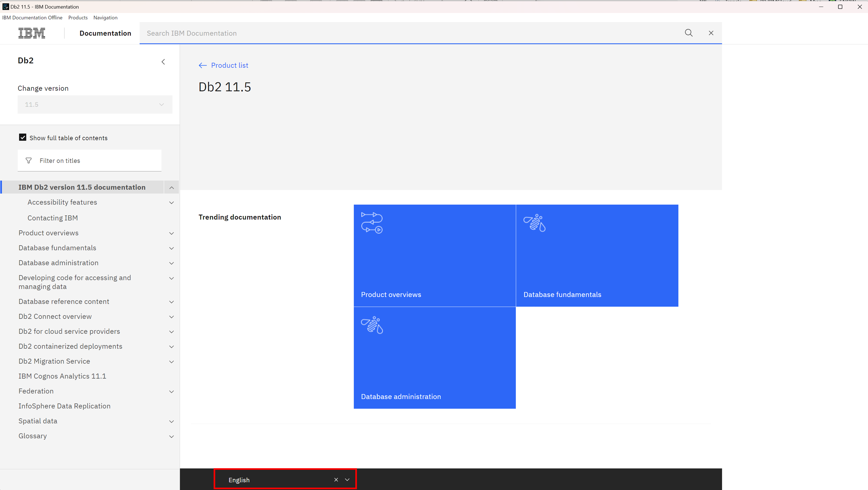Screen dimensions: 868x490
Task: Open the Products menu
Action: click(x=78, y=18)
